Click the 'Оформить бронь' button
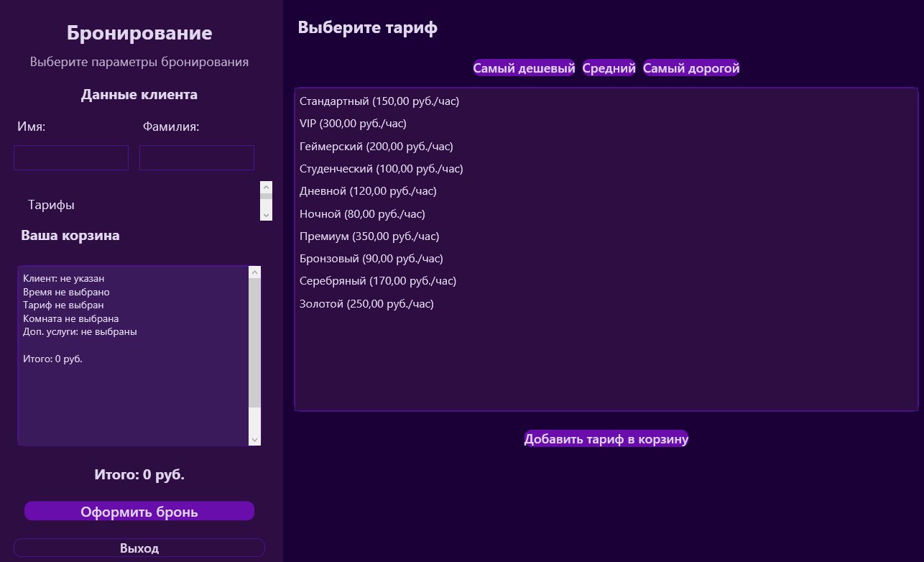Viewport: 924px width, 562px height. coord(139,510)
